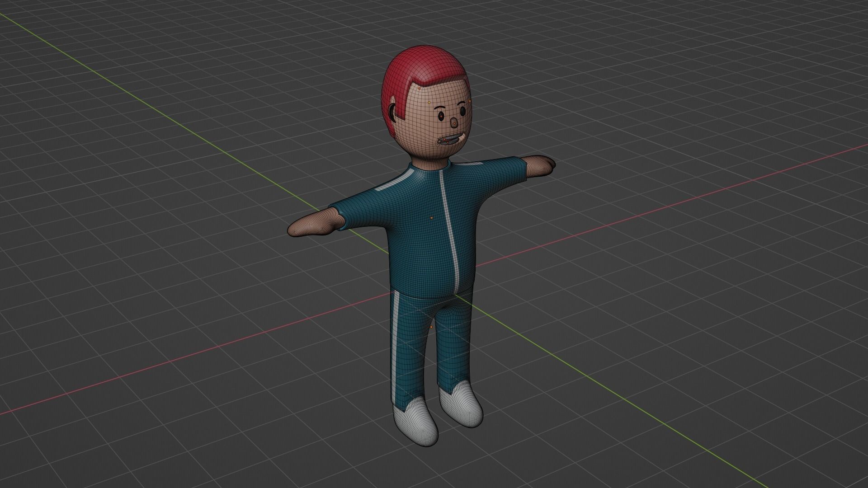Click the white side stripe on the pants
The width and height of the screenshot is (868, 488).
[396, 349]
